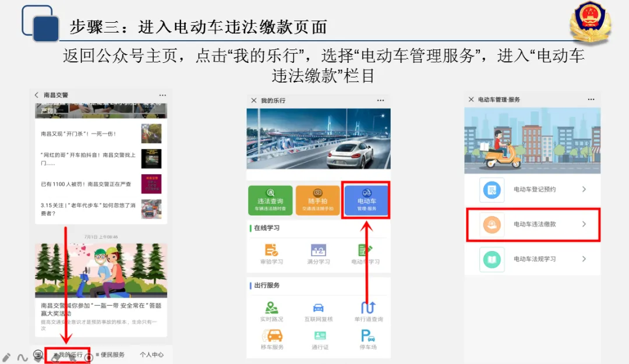Screen dimensions: 629x364
Task: Tap scooter rider banner in 电动车管理·服务
Action: (532, 140)
